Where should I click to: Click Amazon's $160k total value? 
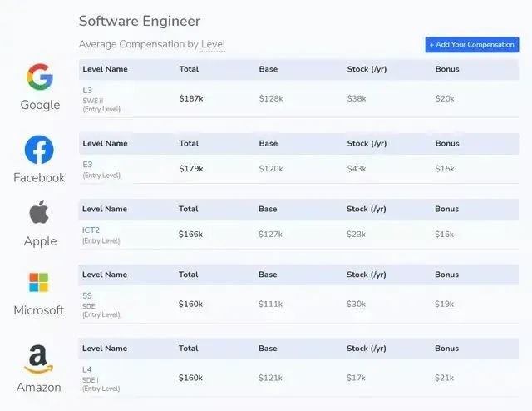[x=190, y=378]
